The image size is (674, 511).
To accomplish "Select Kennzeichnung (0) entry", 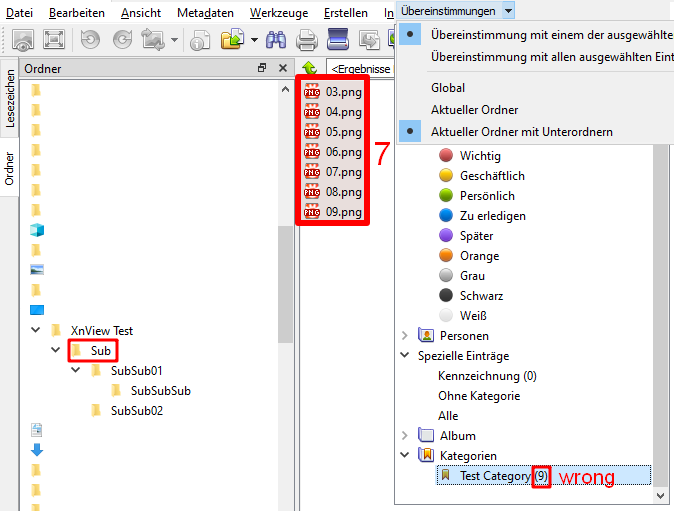I will tap(487, 376).
